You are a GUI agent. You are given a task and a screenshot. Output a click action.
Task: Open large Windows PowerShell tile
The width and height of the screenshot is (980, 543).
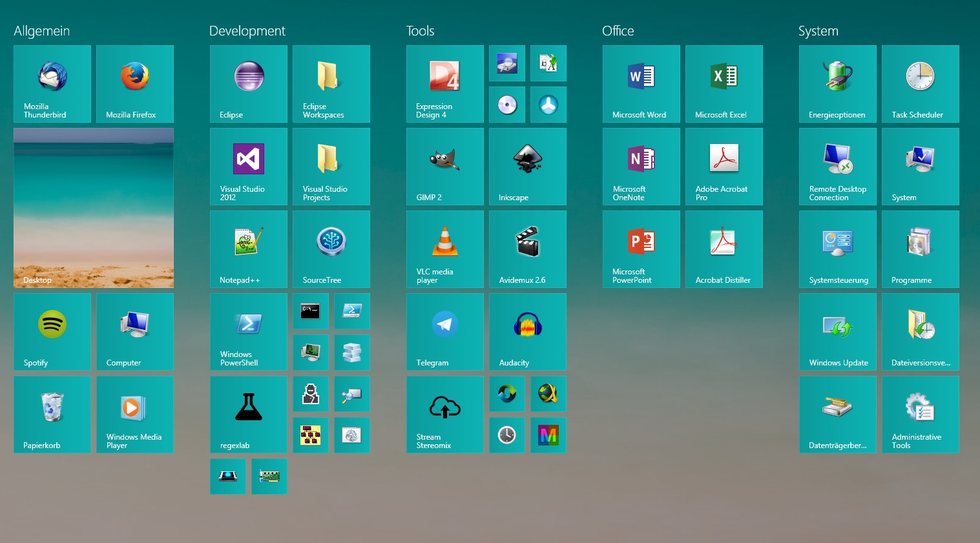pos(249,332)
